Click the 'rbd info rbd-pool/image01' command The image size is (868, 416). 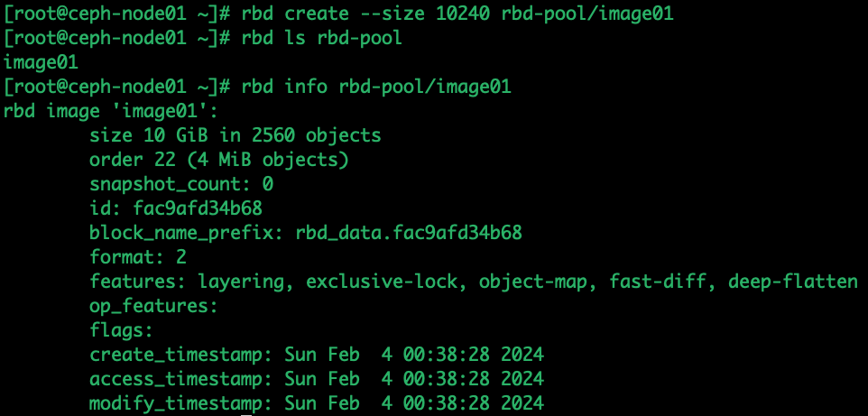click(376, 87)
